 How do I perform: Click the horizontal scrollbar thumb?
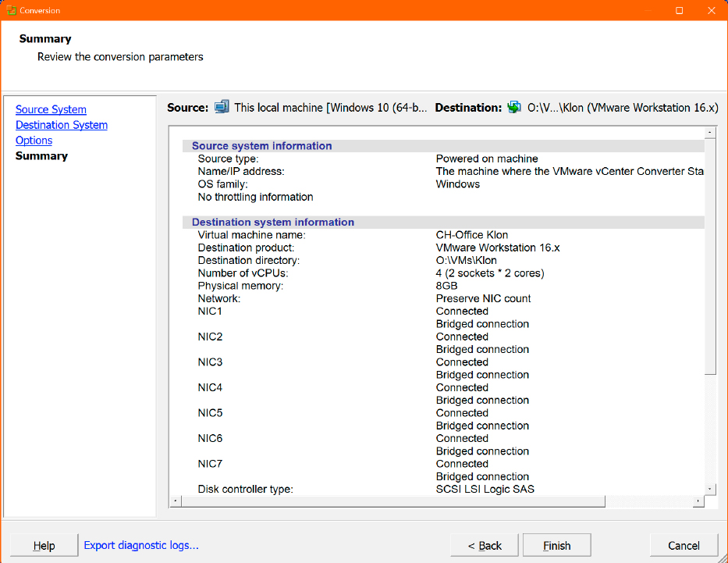click(393, 501)
